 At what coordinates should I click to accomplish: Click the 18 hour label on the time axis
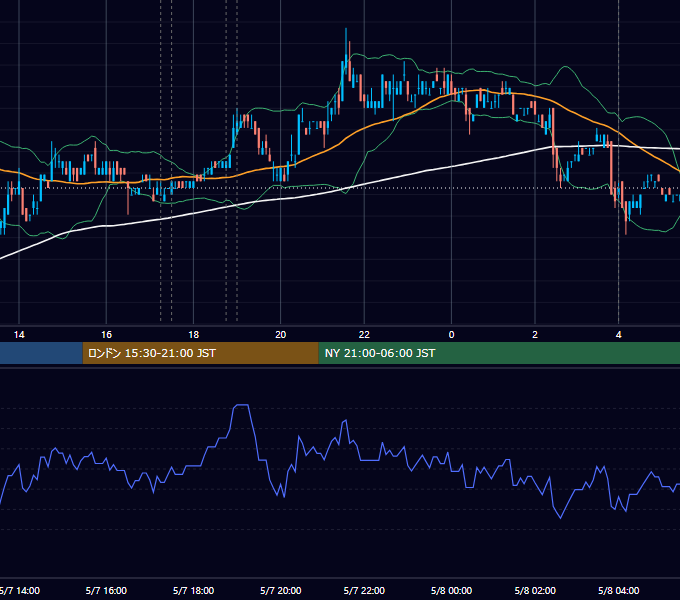click(193, 334)
